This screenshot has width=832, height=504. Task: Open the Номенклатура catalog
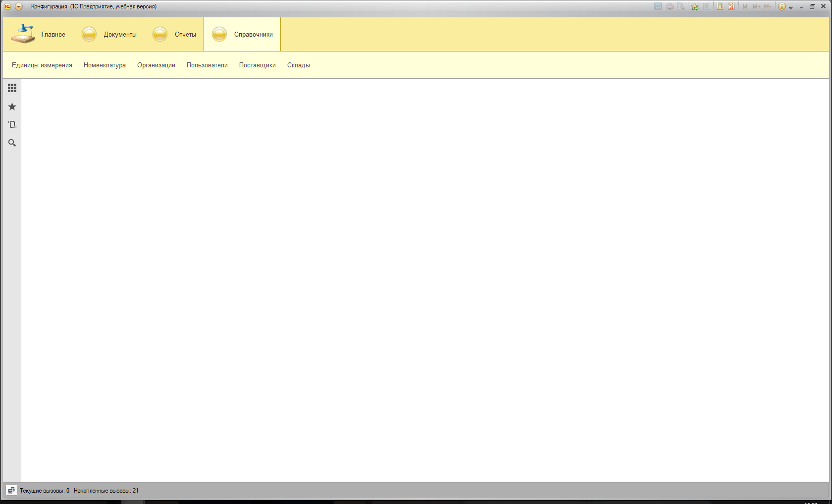click(x=104, y=65)
